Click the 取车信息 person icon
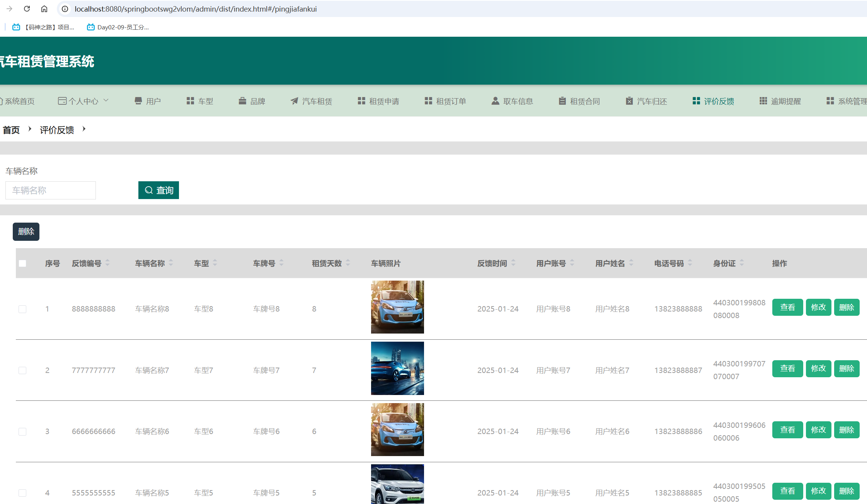Image resolution: width=867 pixels, height=504 pixels. (x=495, y=101)
